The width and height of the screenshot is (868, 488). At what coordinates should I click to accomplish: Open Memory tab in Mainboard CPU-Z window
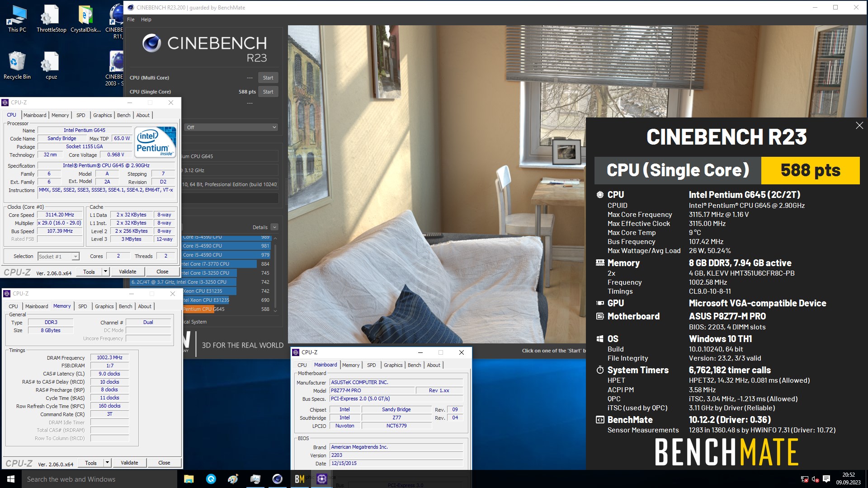click(351, 365)
